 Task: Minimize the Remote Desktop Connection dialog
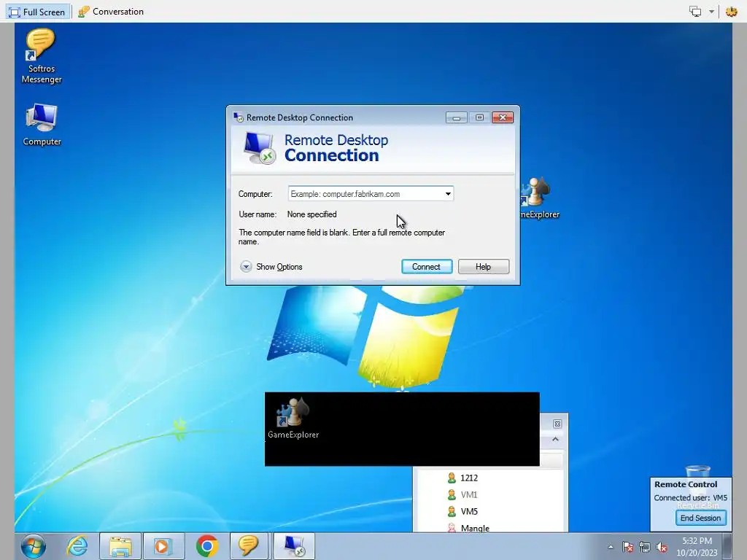tap(457, 117)
